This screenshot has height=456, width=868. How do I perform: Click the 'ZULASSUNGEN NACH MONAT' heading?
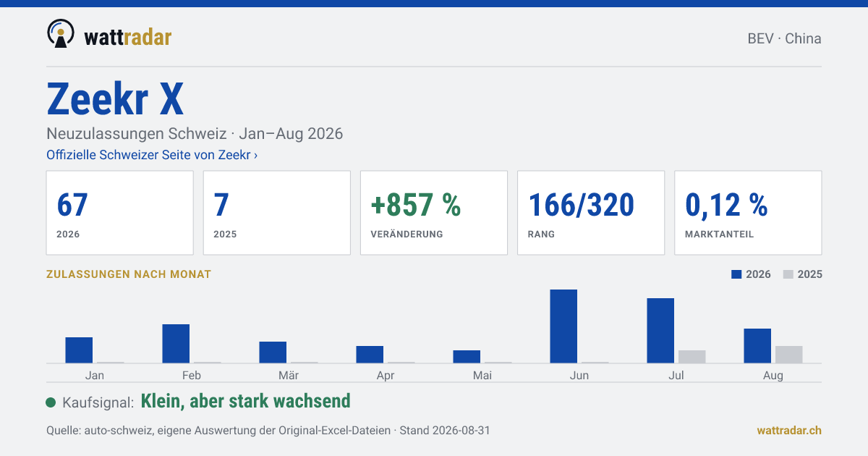tap(129, 274)
